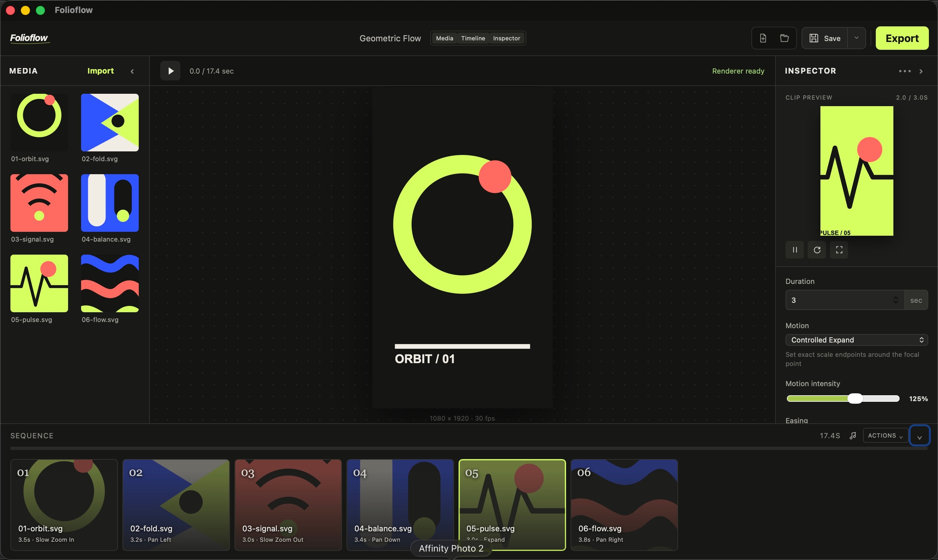Collapse the Inspector panel chevron

(921, 71)
